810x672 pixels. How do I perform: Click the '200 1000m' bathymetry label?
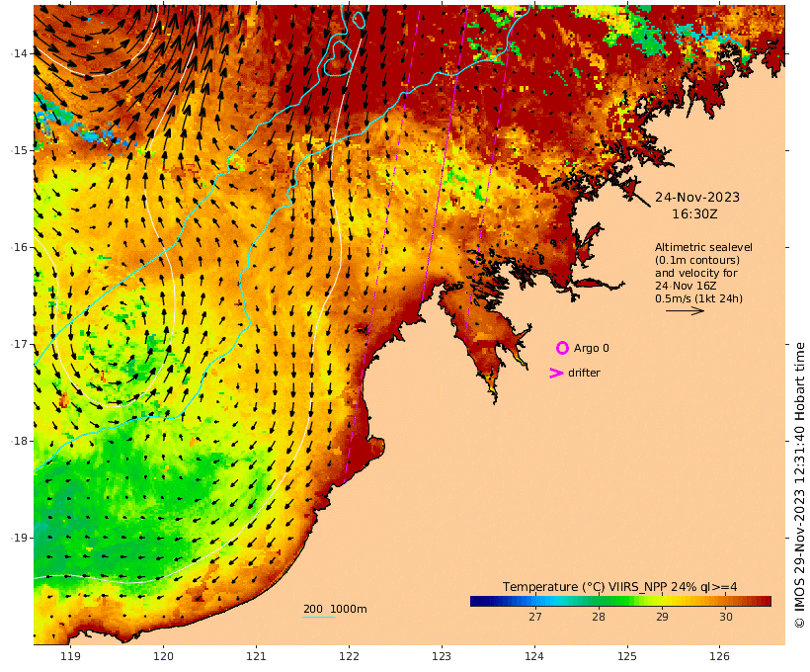335,609
